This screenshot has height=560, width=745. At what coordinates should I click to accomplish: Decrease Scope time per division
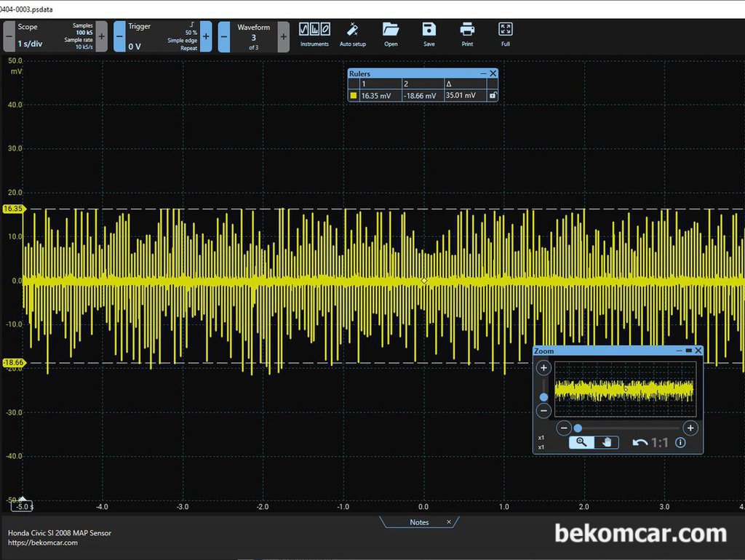[x=9, y=36]
